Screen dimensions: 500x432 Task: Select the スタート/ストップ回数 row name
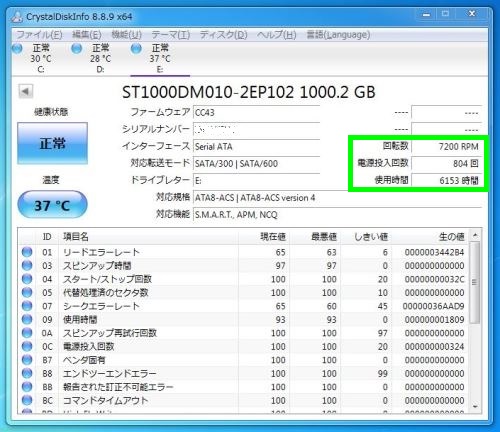(x=107, y=279)
